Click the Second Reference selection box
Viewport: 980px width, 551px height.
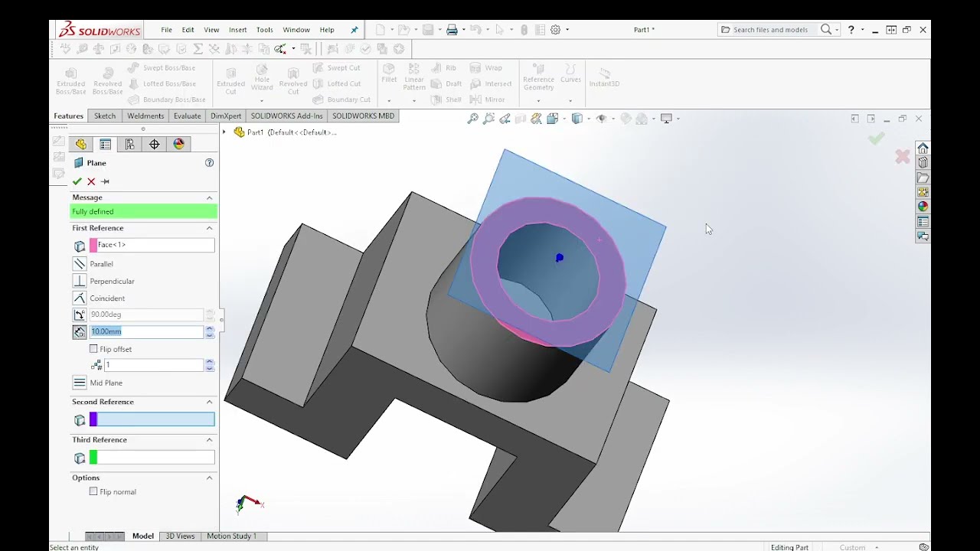tap(152, 419)
